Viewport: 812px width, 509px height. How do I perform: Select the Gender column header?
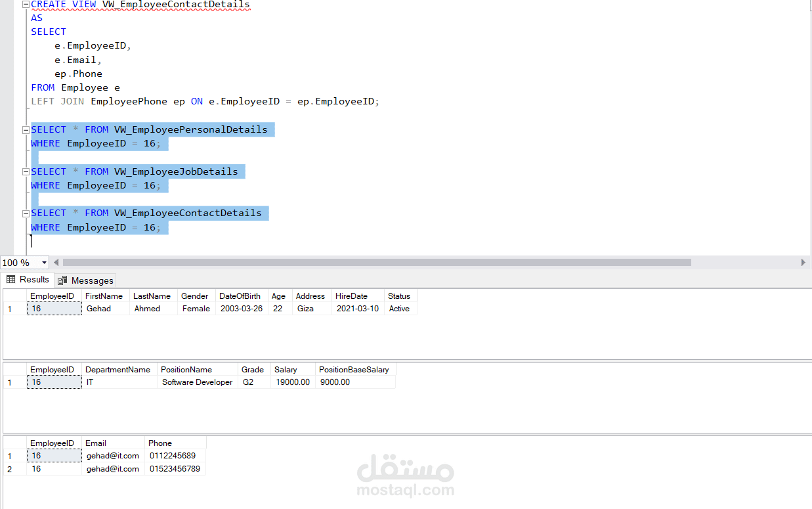pos(197,296)
